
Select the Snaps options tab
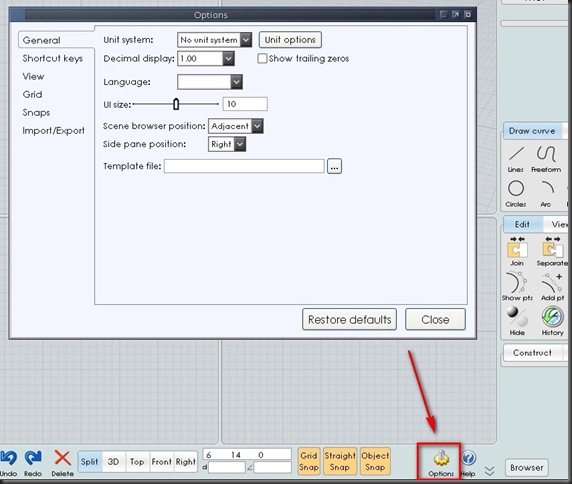click(36, 112)
